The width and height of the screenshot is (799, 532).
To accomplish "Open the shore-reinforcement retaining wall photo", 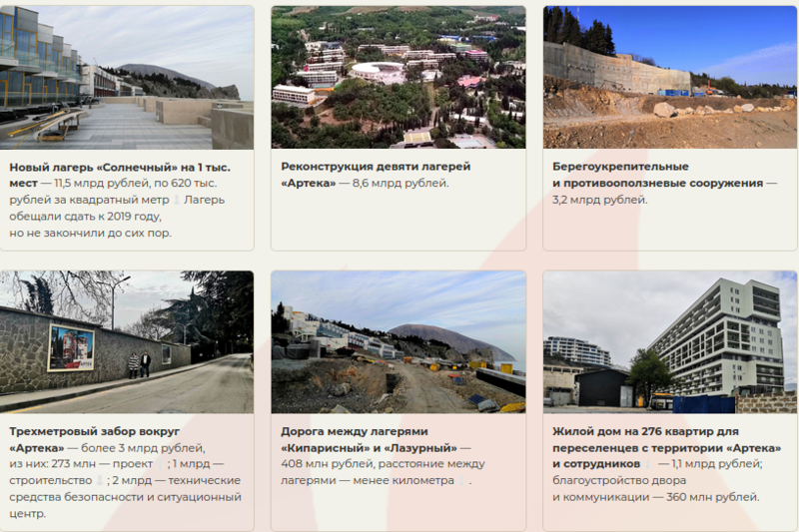I will coord(670,78).
